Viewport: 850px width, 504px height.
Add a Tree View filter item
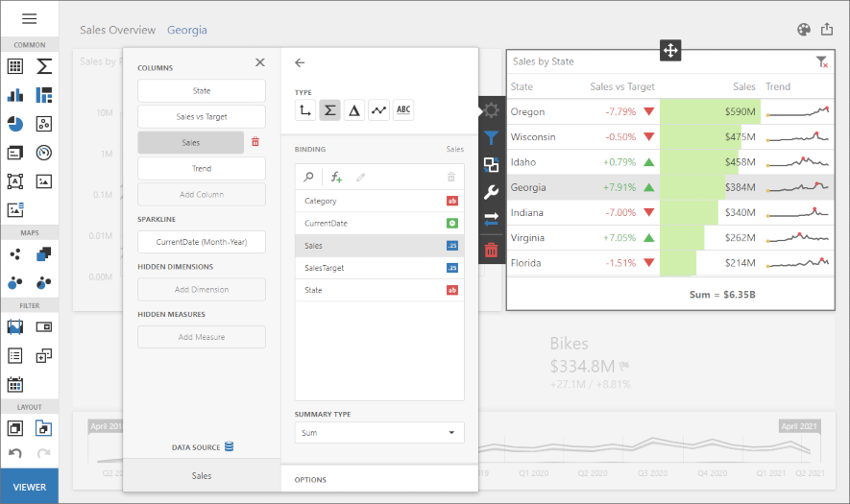44,355
